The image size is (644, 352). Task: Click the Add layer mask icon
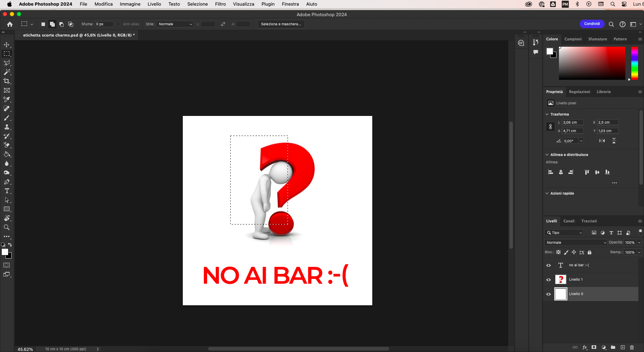tap(594, 347)
